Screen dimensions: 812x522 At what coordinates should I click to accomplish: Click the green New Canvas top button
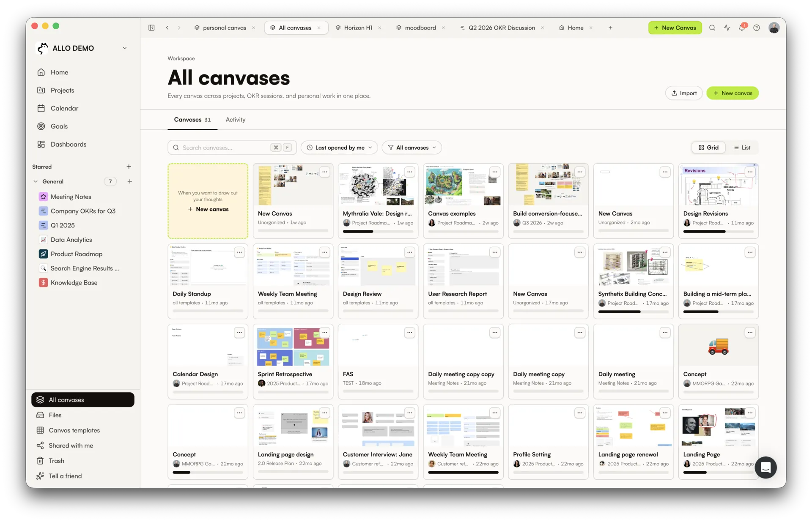[675, 28]
